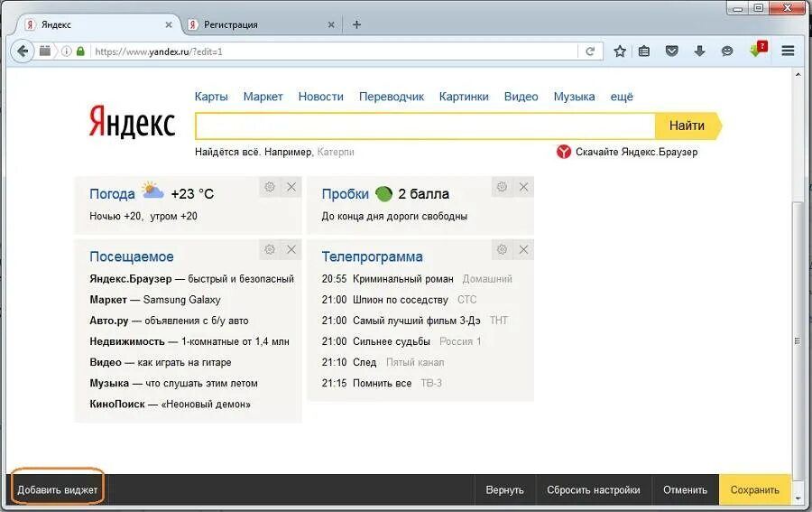Image resolution: width=812 pixels, height=512 pixels.
Task: Remove the Телепрограмма widget with its X
Action: [523, 250]
